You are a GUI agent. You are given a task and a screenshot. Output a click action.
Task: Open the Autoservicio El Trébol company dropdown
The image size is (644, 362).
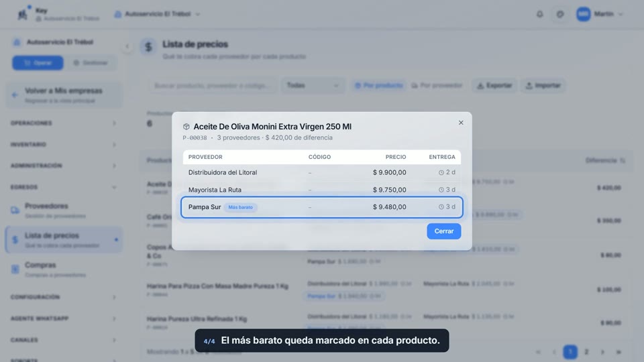tap(157, 14)
